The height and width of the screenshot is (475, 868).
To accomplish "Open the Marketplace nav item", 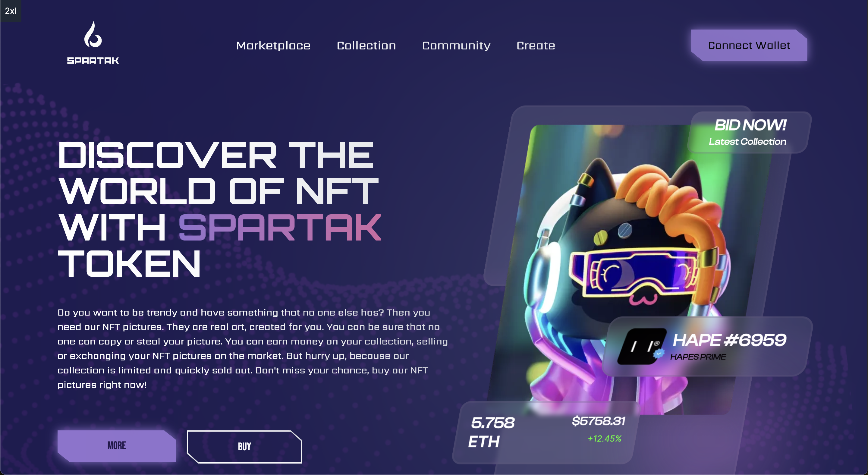I will [273, 46].
